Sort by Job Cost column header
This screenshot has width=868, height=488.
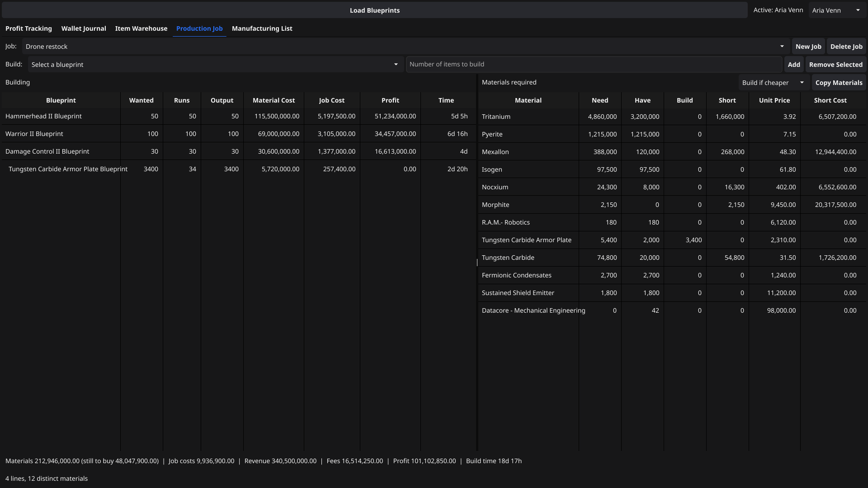332,100
